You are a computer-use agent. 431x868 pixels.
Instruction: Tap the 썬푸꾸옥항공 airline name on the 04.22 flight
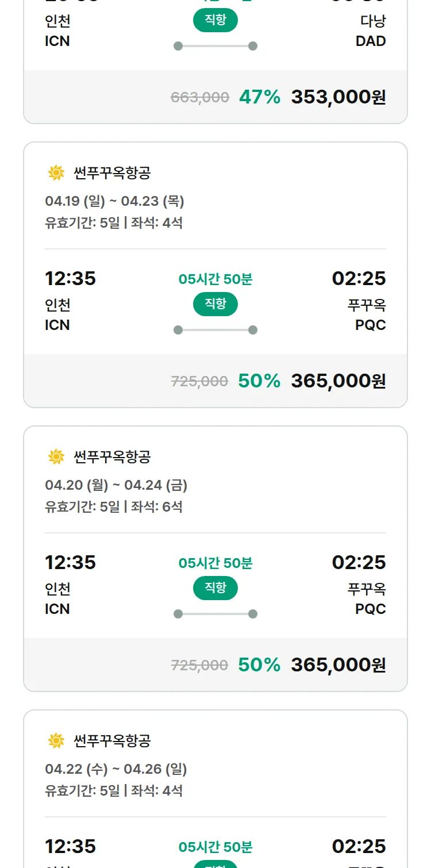[112, 741]
